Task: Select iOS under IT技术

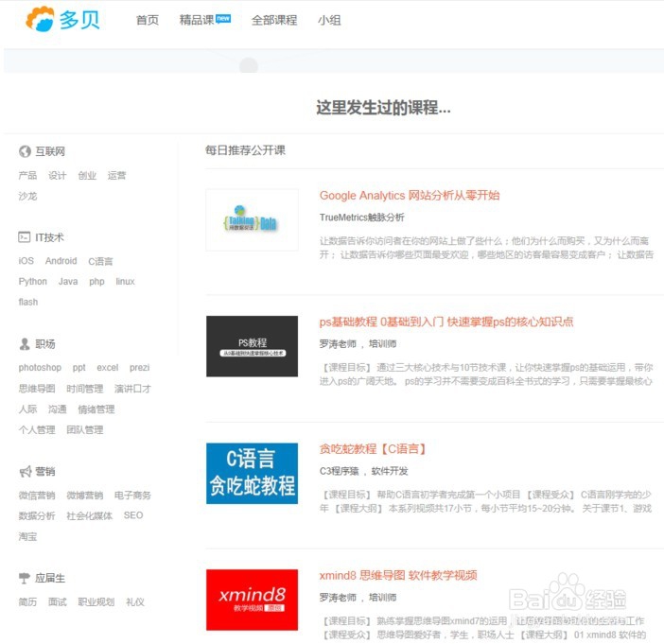Action: tap(26, 261)
